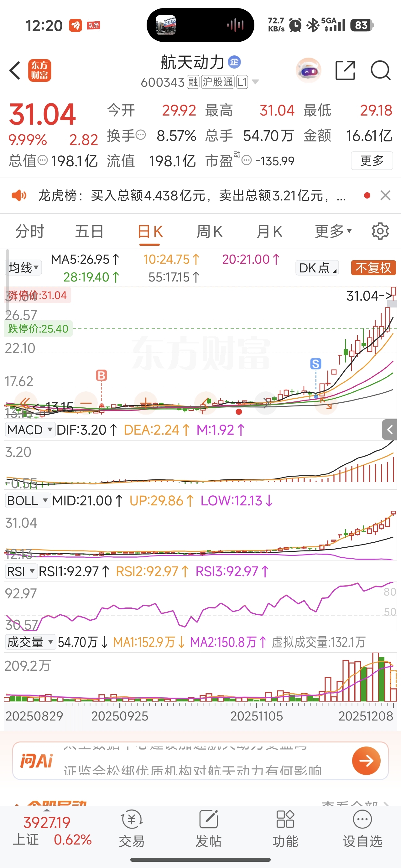Tap the 融 margin tag
Image resolution: width=401 pixels, height=868 pixels.
(x=193, y=82)
